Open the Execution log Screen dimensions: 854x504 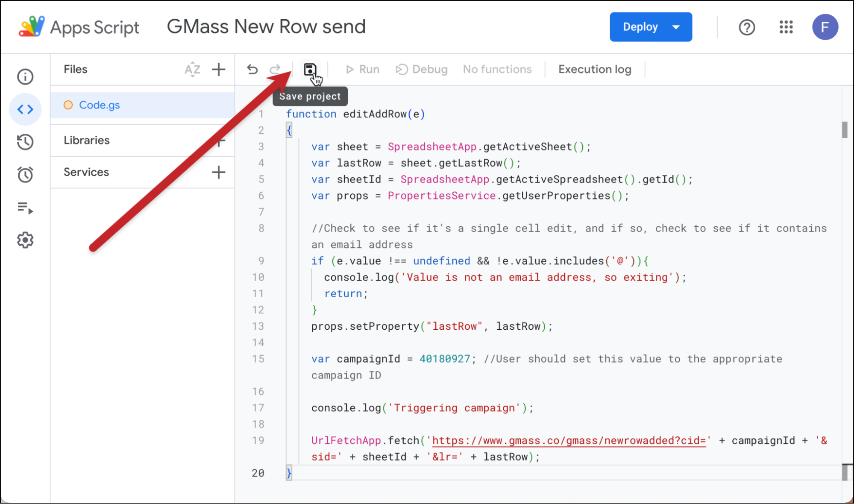[595, 69]
